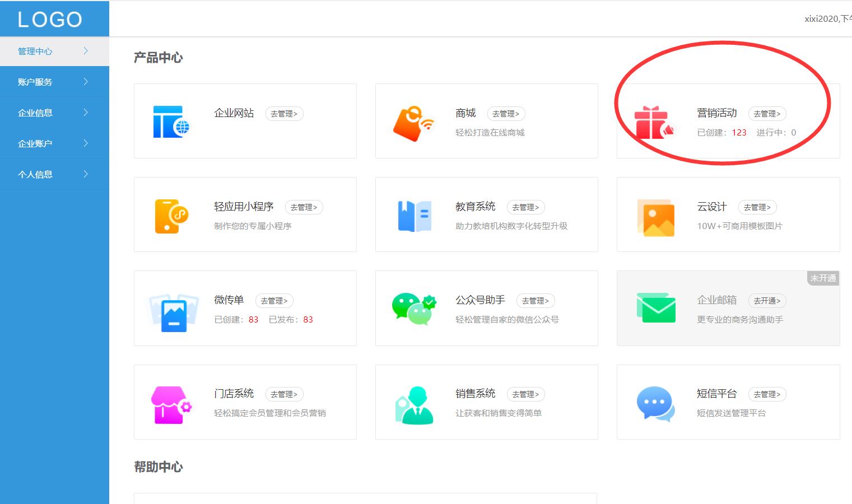Open the 轻应用小程序 phone icon
Viewport: 852px width, 504px height.
[x=171, y=216]
